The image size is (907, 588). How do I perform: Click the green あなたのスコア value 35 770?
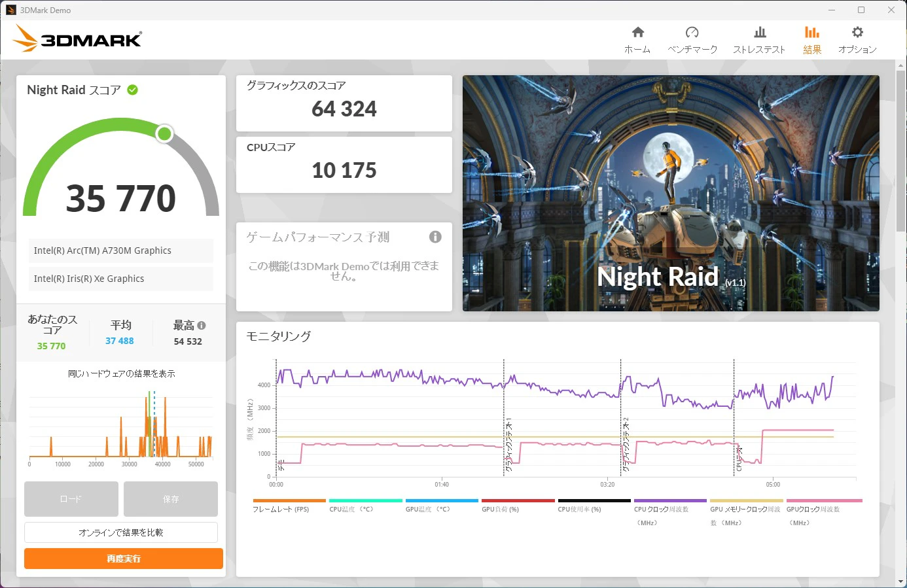[x=51, y=346]
